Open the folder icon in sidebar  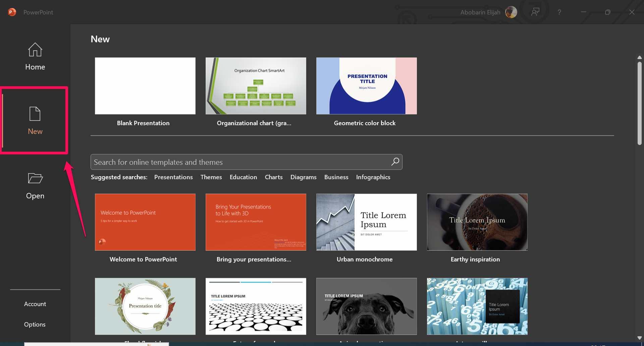35,178
